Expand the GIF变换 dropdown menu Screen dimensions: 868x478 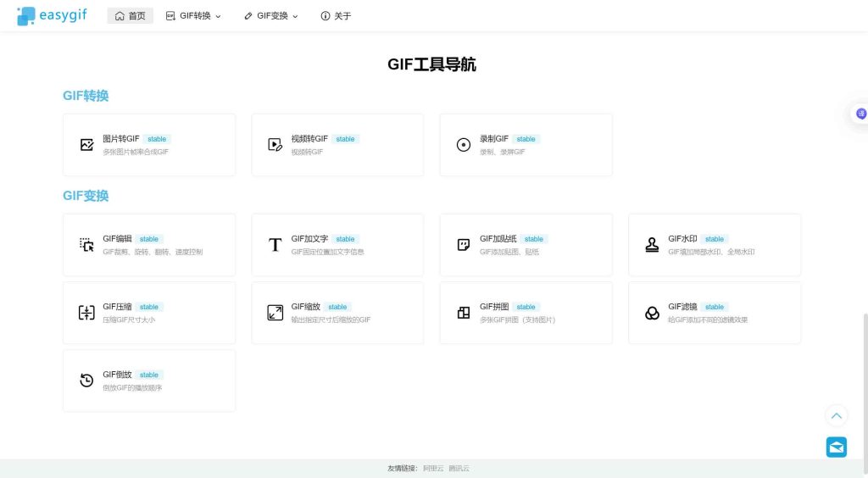click(x=271, y=16)
